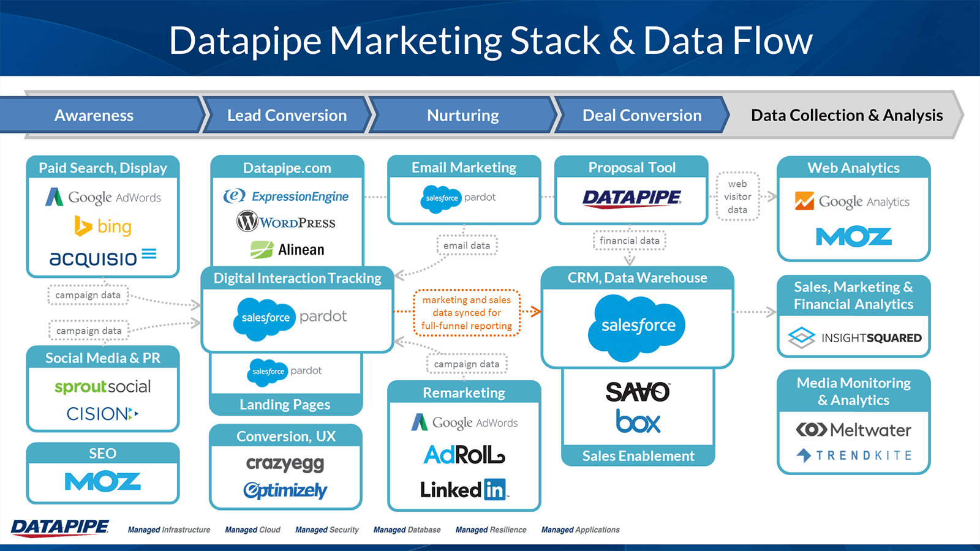Screen dimensions: 980x551
Task: Click 'Managed Security' in the footer
Action: pyautogui.click(x=327, y=530)
